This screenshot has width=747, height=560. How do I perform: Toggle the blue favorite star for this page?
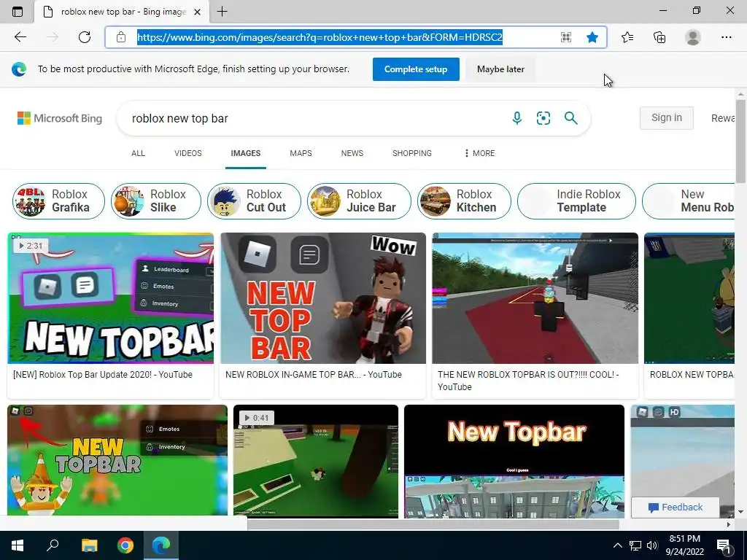(x=592, y=37)
